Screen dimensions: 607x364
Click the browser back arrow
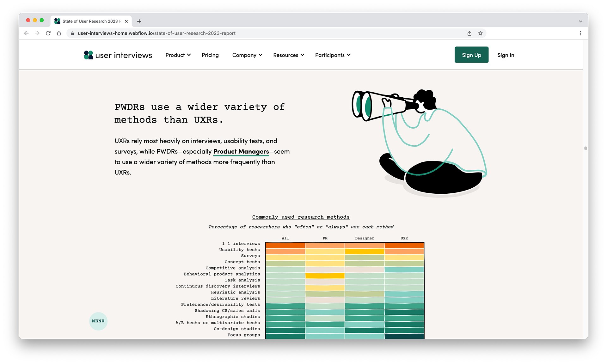[x=27, y=33]
